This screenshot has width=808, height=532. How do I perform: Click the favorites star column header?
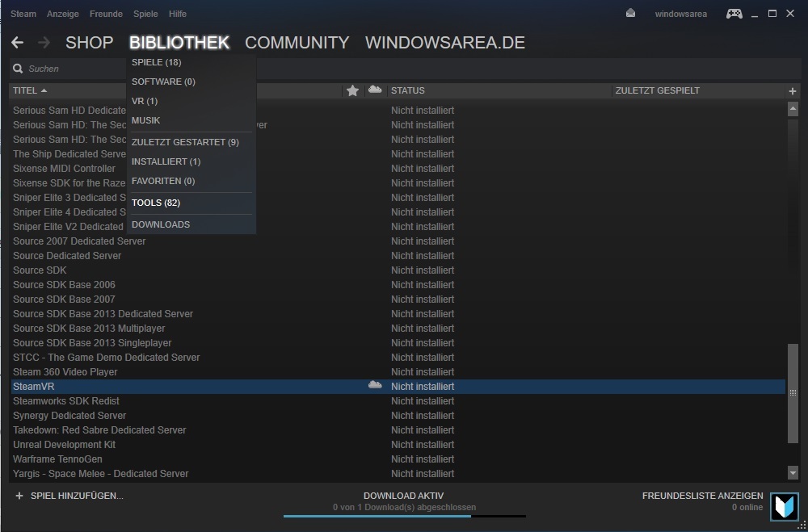point(352,90)
